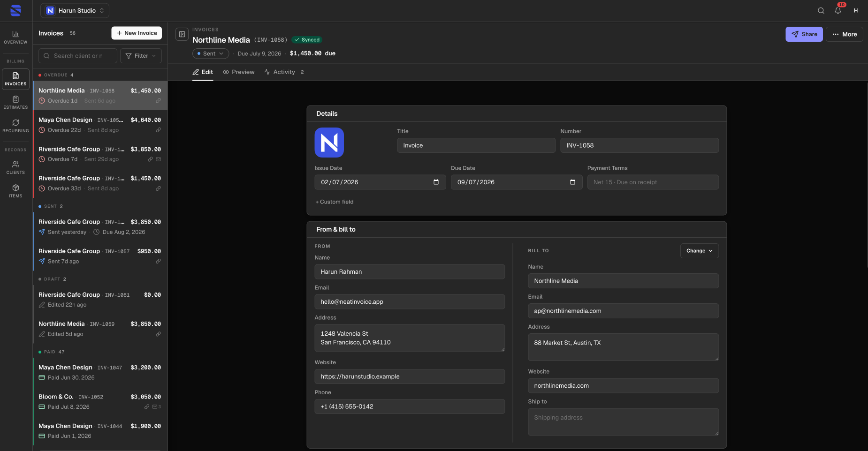
Task: Click the search icon in top bar
Action: coord(821,10)
